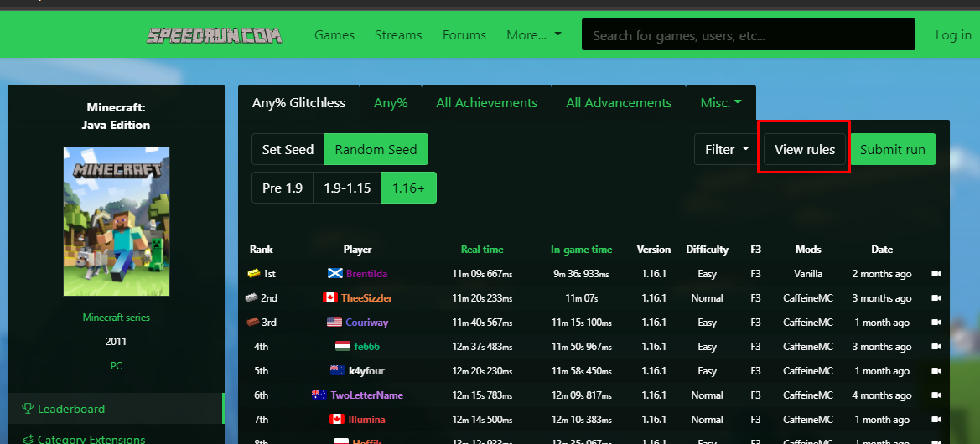Open fe666's player profile
Viewport: 980px width, 444px height.
[366, 347]
